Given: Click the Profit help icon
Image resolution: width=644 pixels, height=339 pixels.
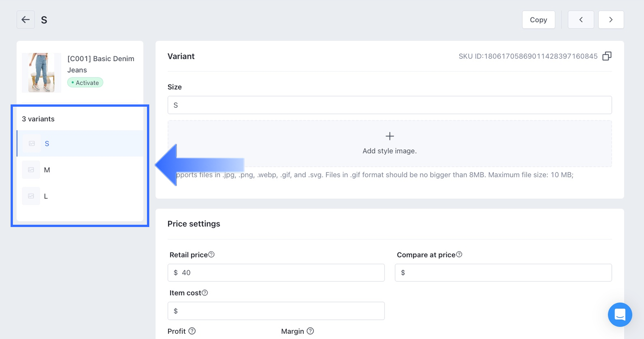Looking at the screenshot, I should [x=192, y=331].
